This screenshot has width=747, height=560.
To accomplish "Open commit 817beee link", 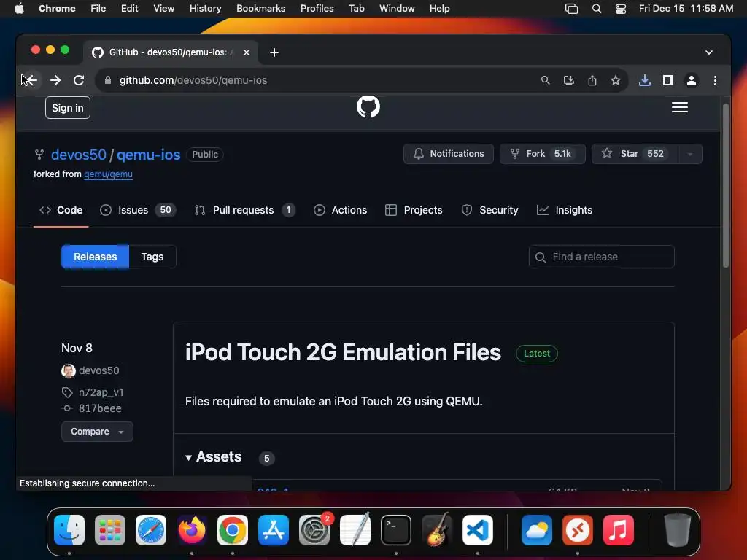I will (x=100, y=408).
